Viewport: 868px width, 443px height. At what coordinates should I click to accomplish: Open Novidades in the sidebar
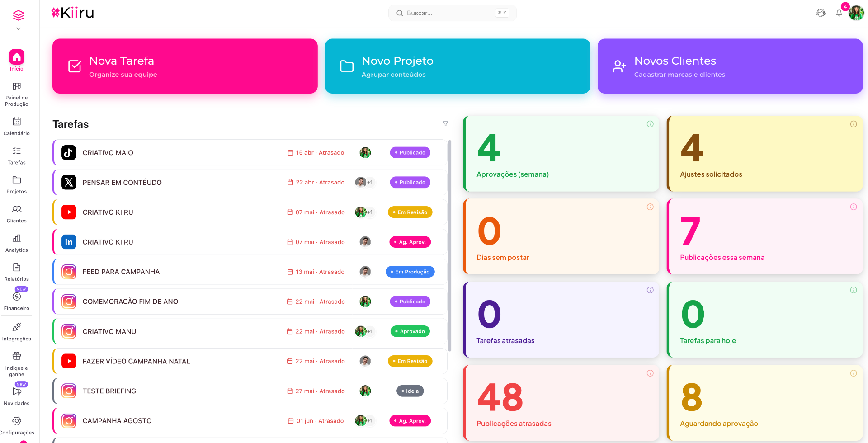coord(17,396)
